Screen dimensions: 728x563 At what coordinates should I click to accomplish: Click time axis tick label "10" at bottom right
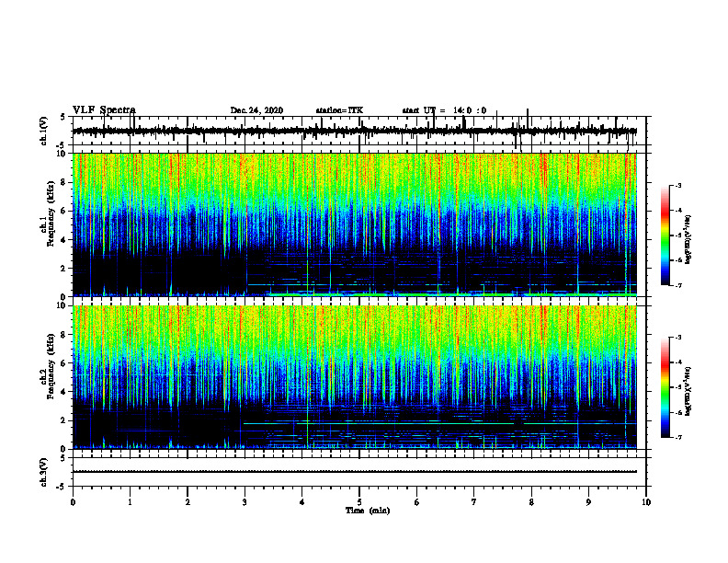click(x=646, y=502)
